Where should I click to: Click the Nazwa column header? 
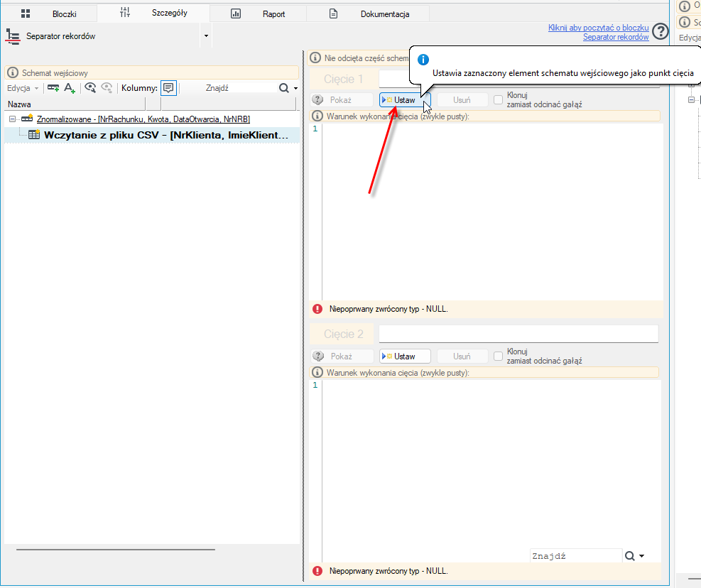pyautogui.click(x=76, y=104)
